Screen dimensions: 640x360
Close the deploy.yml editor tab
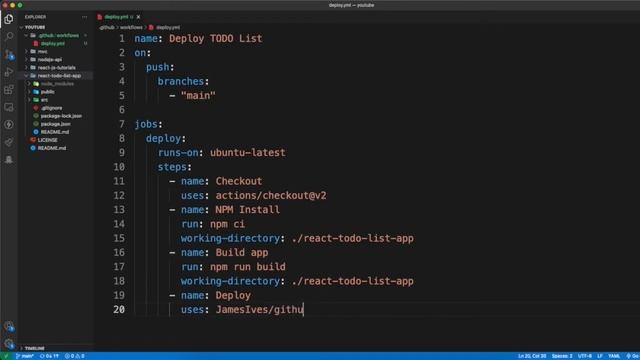point(138,17)
